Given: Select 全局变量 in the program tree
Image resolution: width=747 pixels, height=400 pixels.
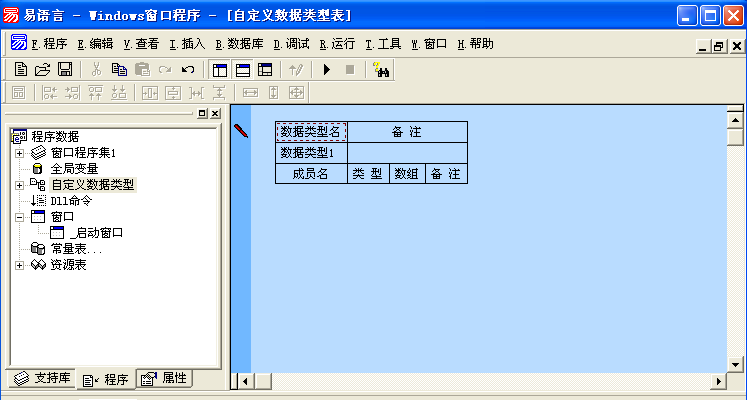Looking at the screenshot, I should [x=74, y=169].
